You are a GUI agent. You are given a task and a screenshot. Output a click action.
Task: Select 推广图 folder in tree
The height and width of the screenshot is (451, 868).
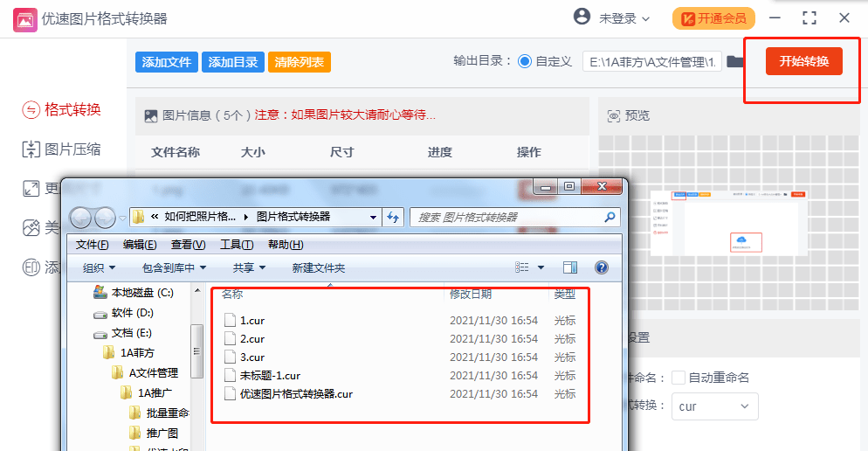coord(154,433)
